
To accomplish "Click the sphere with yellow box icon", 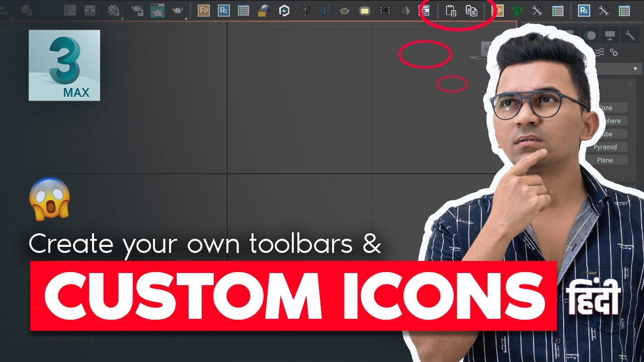I will [264, 10].
